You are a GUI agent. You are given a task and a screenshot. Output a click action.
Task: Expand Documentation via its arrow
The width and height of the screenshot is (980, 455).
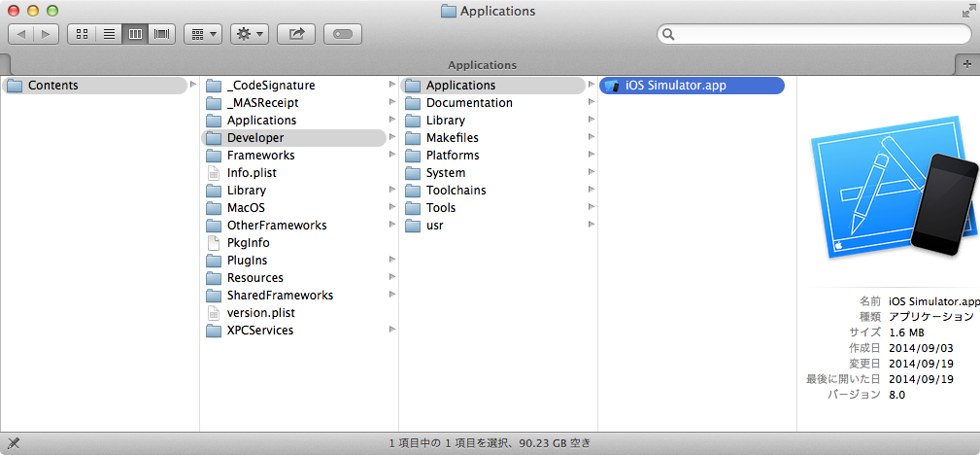click(591, 102)
